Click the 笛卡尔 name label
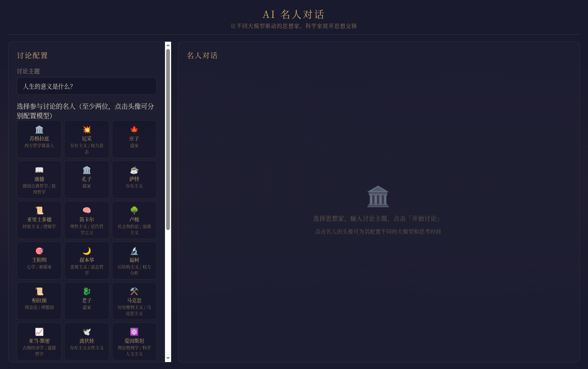Viewport: 588px width, 369px height. [x=87, y=220]
